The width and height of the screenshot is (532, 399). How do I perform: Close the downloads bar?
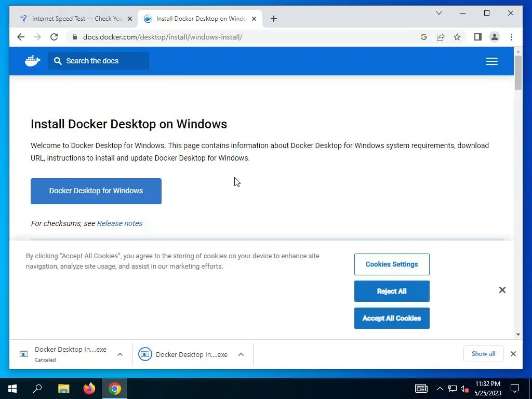[x=513, y=354]
